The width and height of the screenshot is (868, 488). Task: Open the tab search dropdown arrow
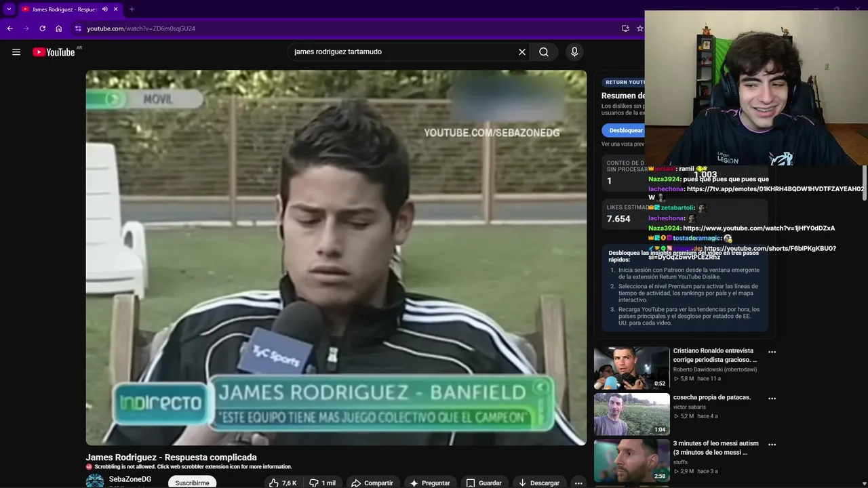pyautogui.click(x=9, y=9)
